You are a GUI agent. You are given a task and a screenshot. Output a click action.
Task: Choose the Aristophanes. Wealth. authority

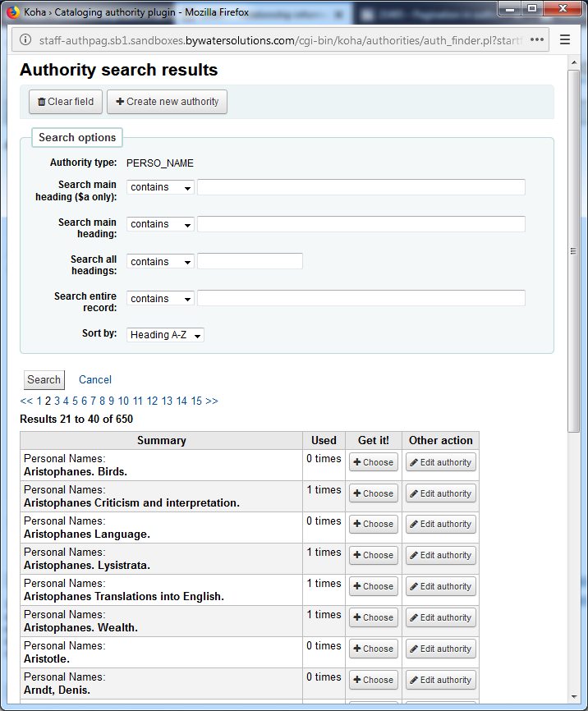(373, 617)
